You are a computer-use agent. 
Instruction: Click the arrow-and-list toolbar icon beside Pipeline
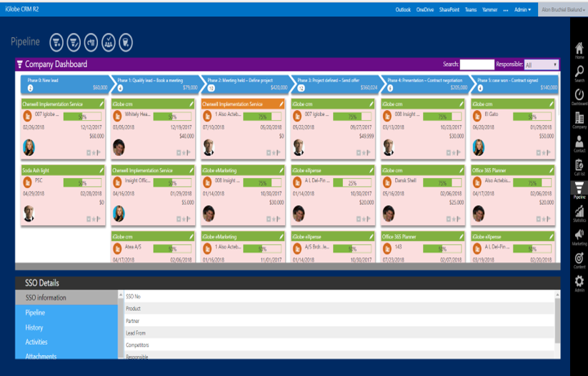coord(91,42)
